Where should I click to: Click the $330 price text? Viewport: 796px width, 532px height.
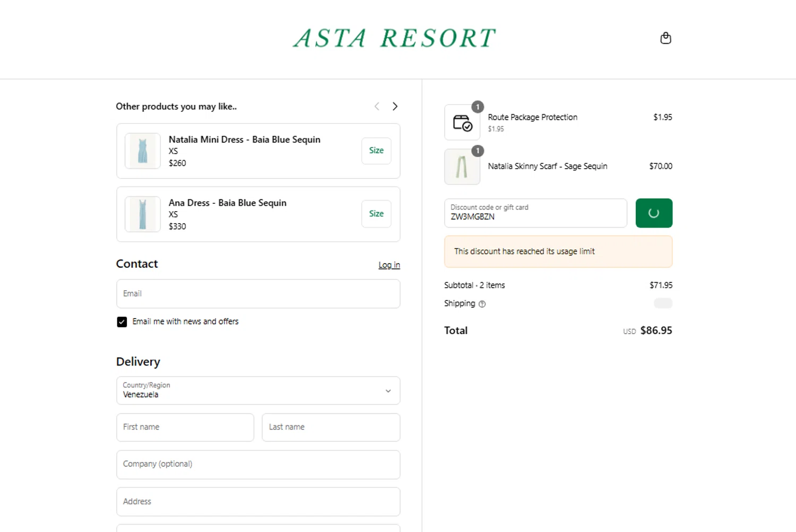[177, 226]
